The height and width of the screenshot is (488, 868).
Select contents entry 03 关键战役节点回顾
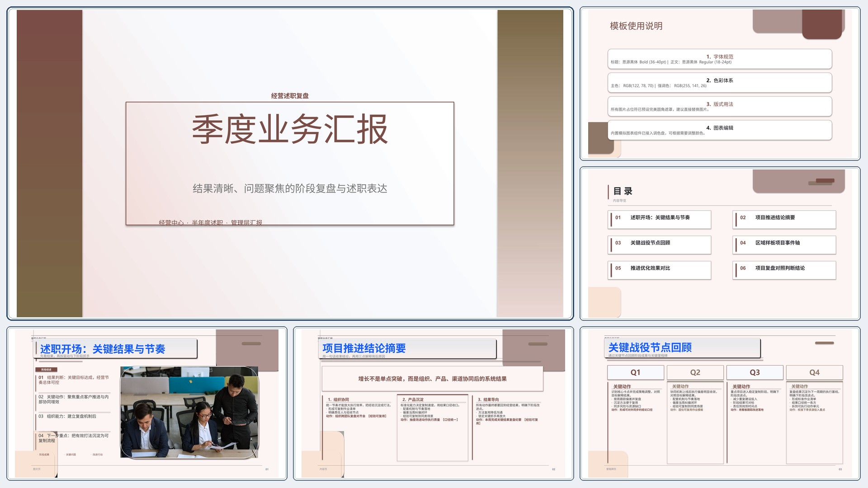(660, 245)
